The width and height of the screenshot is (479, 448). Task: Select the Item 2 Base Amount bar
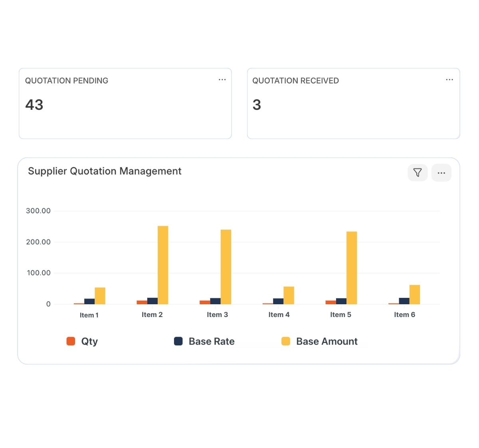[x=163, y=265]
